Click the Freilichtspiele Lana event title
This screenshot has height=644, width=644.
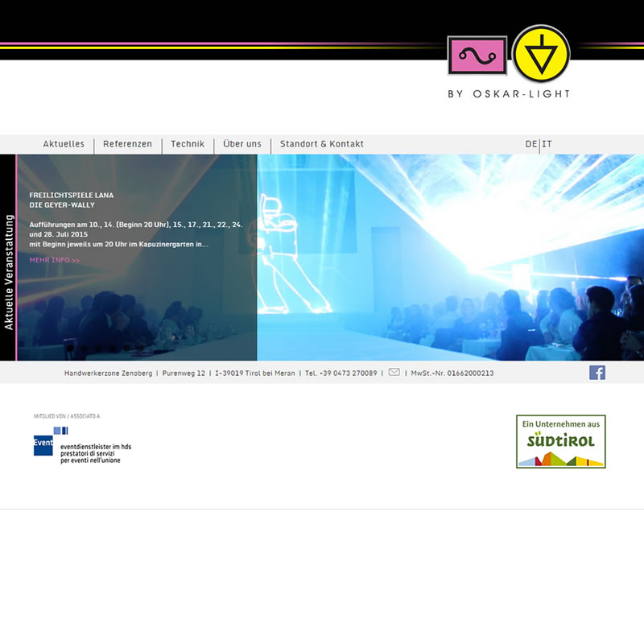[x=72, y=195]
